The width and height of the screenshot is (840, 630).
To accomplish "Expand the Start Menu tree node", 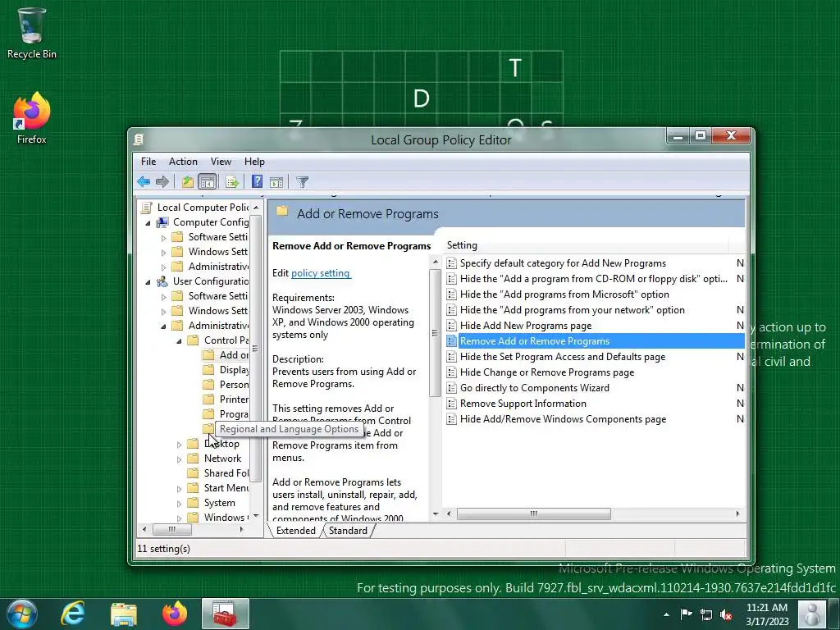I will [x=179, y=489].
